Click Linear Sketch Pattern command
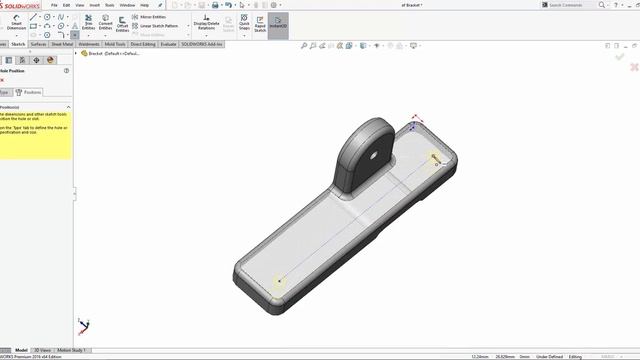The height and width of the screenshot is (360, 640). (155, 26)
